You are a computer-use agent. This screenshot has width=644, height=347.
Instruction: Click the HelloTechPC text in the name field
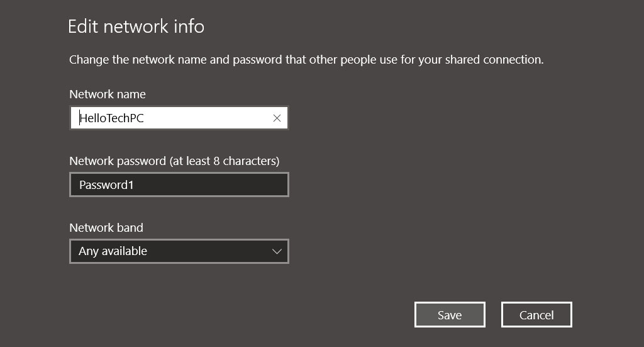point(112,118)
